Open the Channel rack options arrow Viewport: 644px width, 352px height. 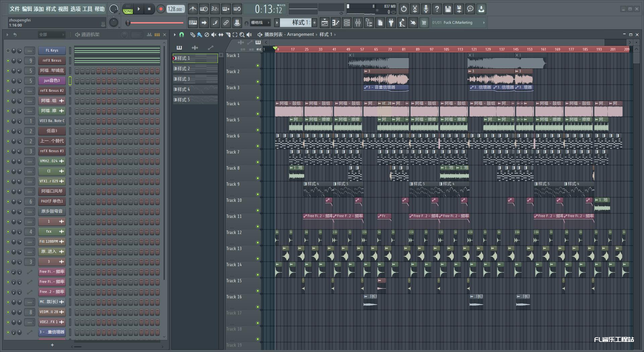7,35
